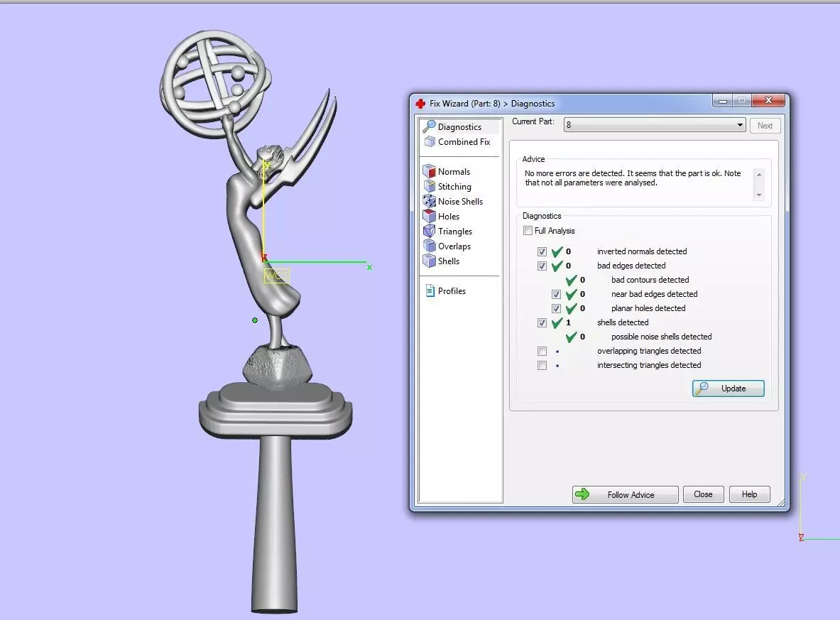Click the magnifier icon on Update button
Image resolution: width=840 pixels, height=620 pixels.
(702, 388)
